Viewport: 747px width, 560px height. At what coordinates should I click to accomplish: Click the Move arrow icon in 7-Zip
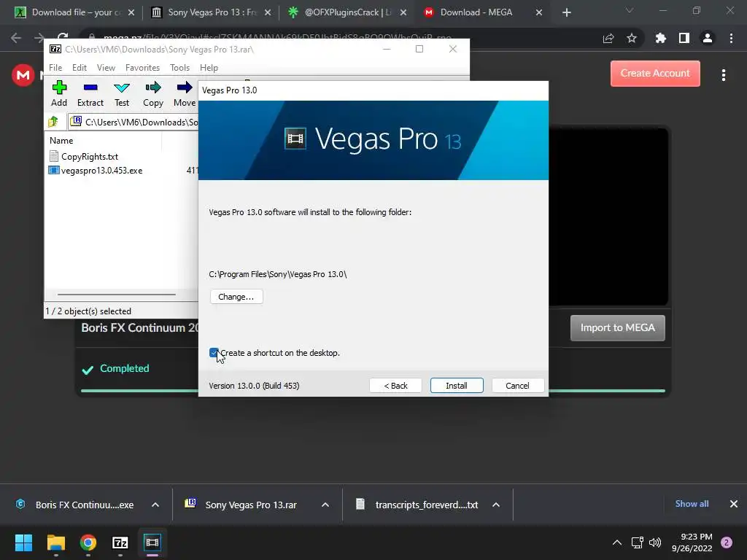tap(185, 87)
